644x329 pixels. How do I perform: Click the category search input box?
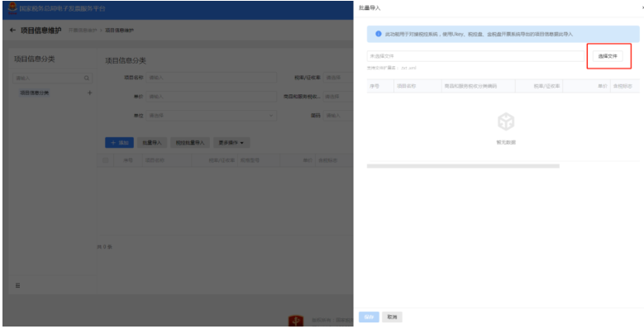point(53,78)
